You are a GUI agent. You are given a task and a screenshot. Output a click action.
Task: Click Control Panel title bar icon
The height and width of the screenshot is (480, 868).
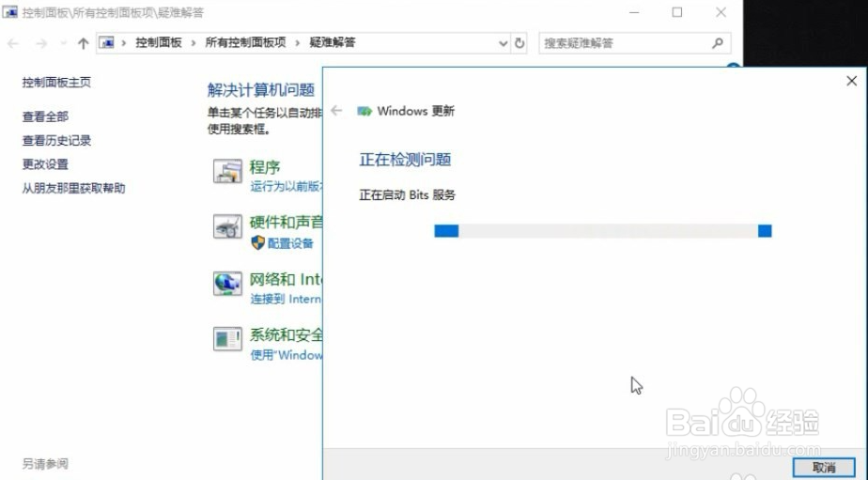point(10,11)
